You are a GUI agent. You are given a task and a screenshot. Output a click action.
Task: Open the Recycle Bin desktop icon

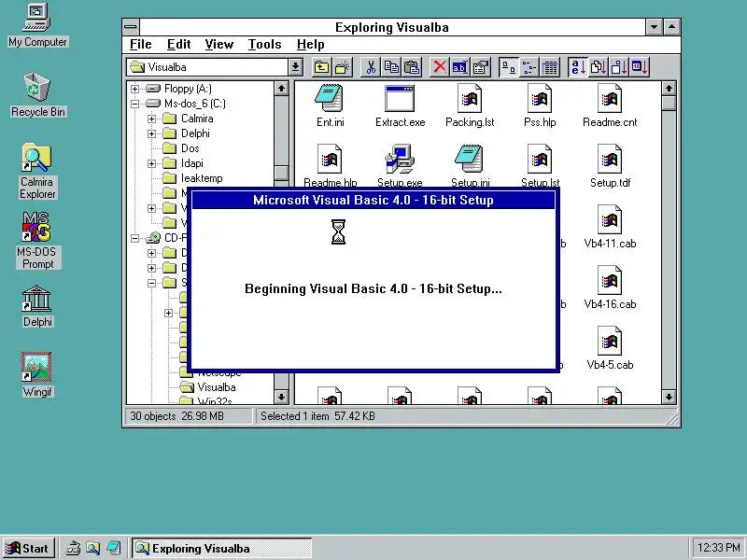37,95
